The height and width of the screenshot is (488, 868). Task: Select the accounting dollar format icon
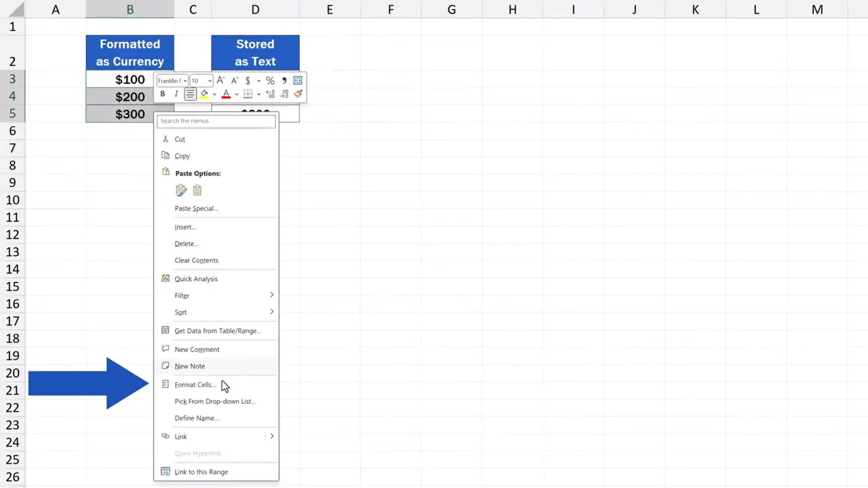[x=248, y=80]
